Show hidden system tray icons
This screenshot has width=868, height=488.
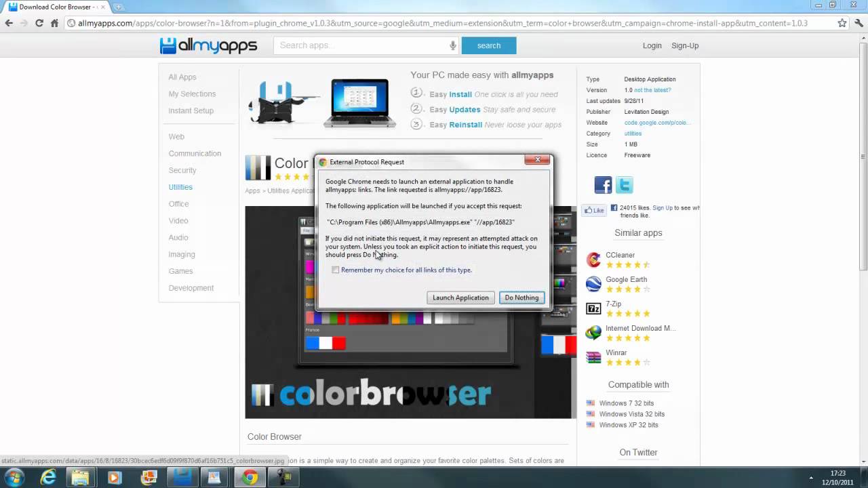pos(812,477)
